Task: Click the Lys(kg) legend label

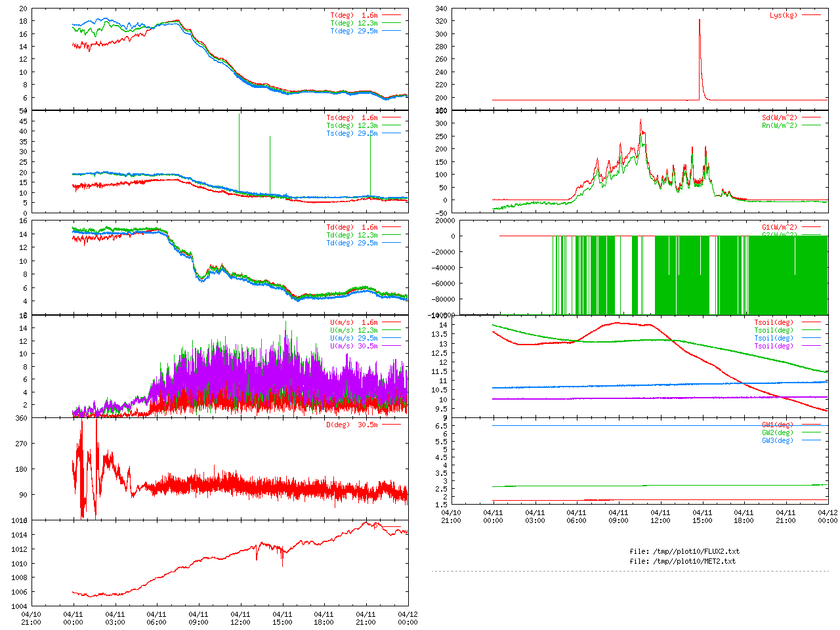Action: click(784, 14)
